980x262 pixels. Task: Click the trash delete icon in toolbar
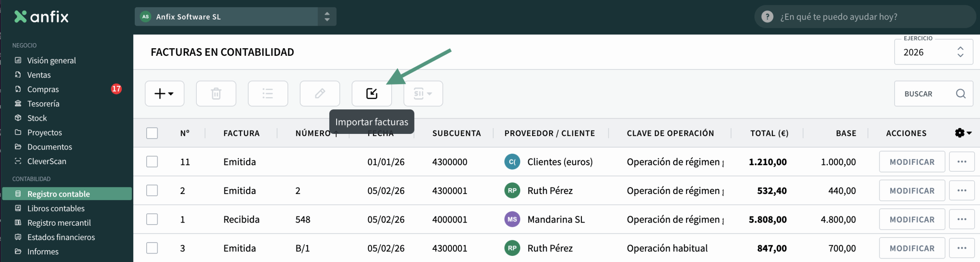coord(216,93)
